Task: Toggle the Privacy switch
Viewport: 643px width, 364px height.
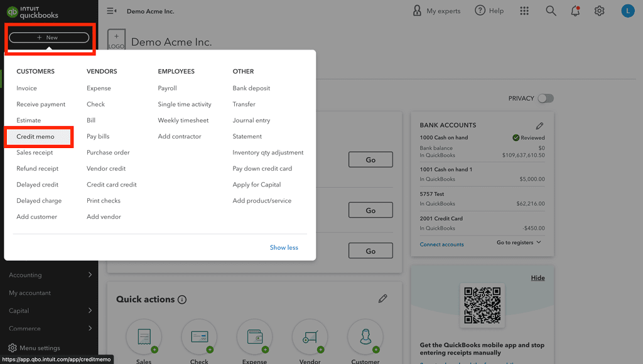Action: [x=546, y=99]
